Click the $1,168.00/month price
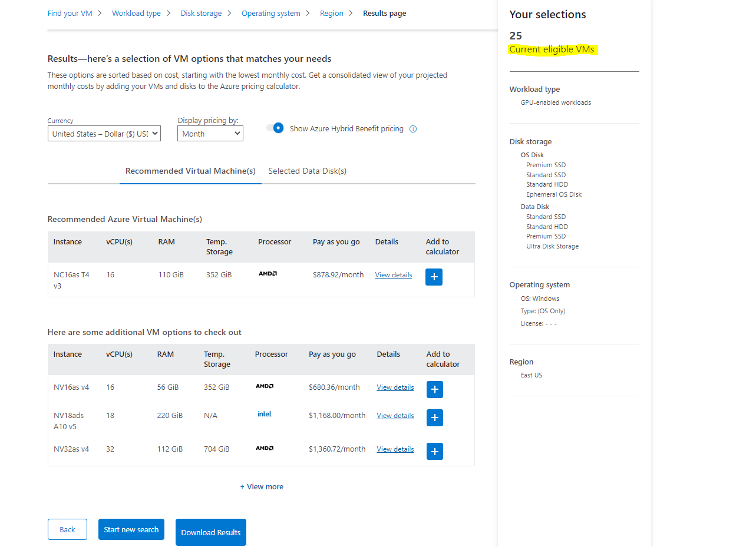756x547 pixels. click(337, 416)
